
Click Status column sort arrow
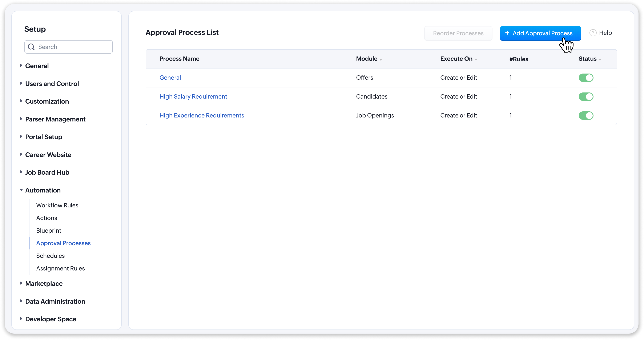pyautogui.click(x=600, y=60)
